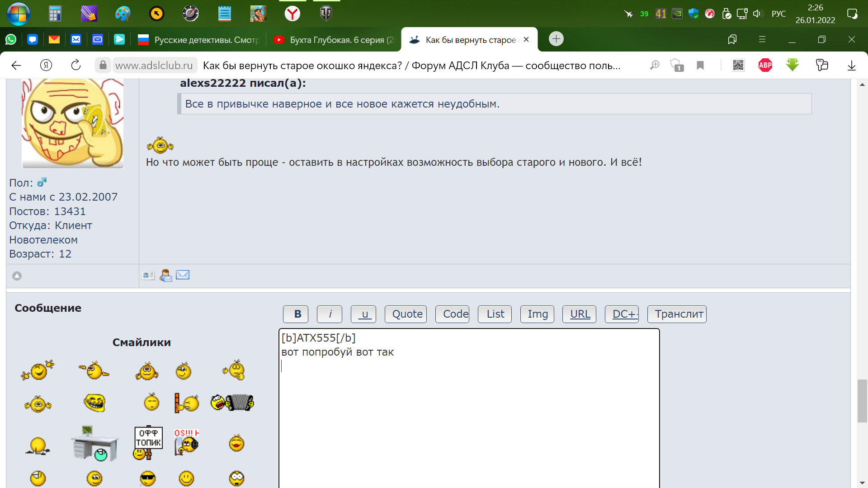
Task: Switch to Бухта Глубокая YouTube tab
Action: pyautogui.click(x=335, y=40)
